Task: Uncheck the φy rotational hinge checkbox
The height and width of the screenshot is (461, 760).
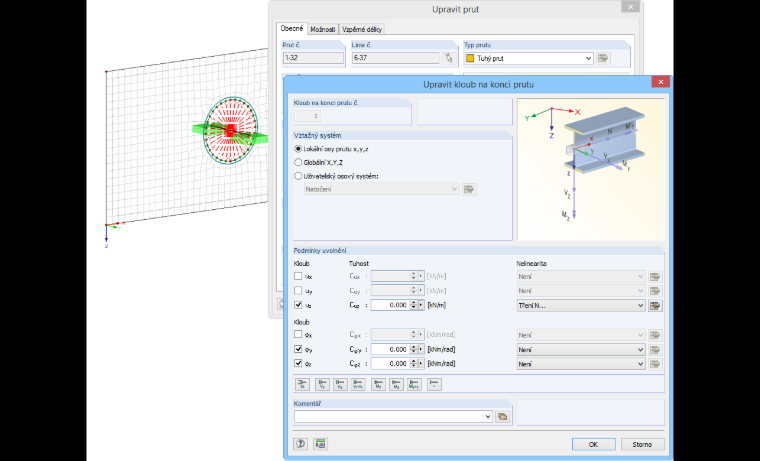Action: (x=298, y=349)
